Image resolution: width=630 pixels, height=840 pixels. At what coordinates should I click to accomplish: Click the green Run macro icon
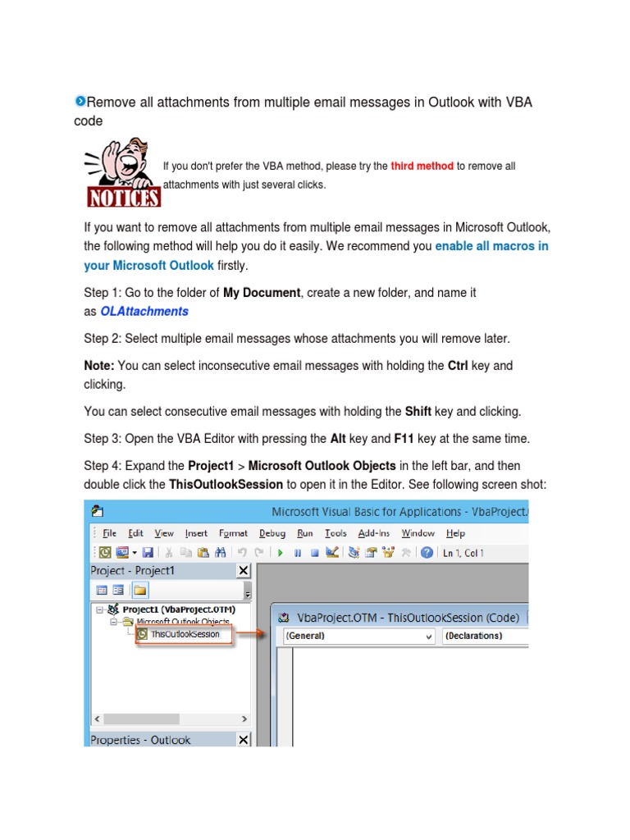[281, 553]
